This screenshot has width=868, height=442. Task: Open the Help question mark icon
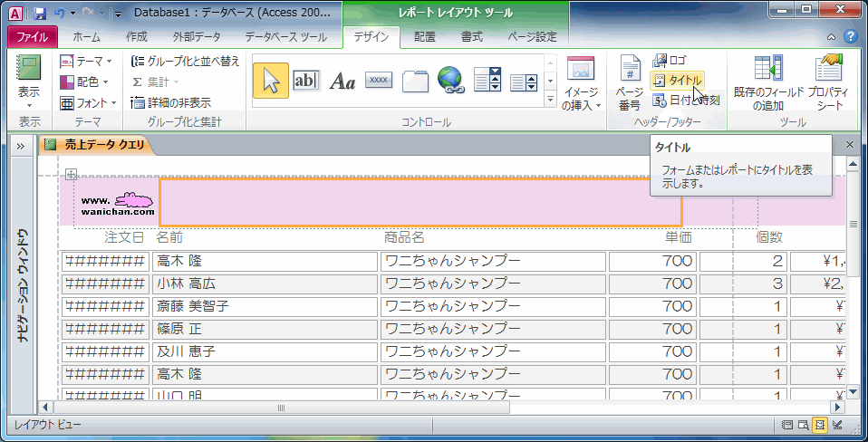850,37
